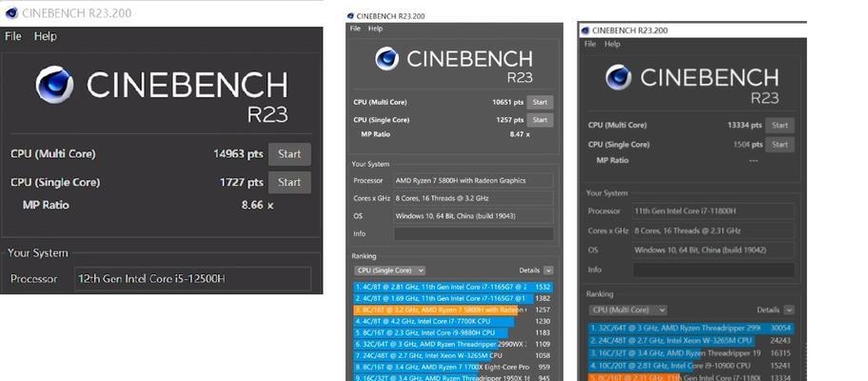Click the field showing 8 Cores, 16 Threads @ 2.31 GHz
Viewport: 868px width, 381px height.
pos(714,231)
